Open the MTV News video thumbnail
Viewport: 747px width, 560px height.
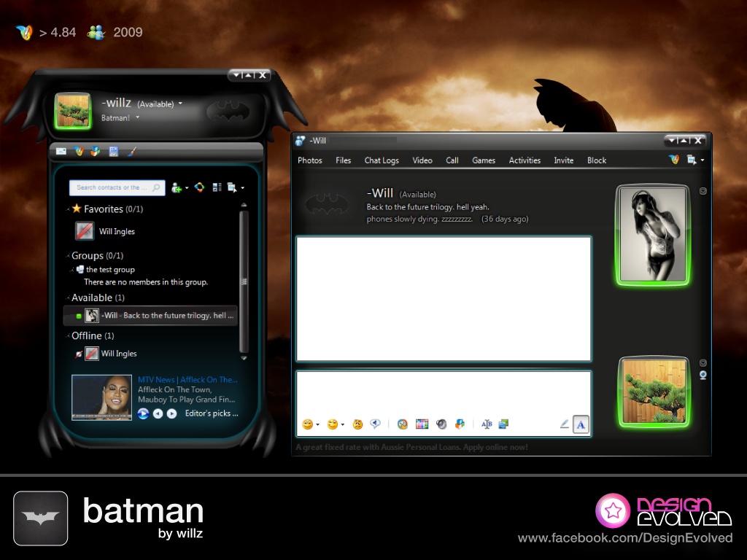point(101,397)
